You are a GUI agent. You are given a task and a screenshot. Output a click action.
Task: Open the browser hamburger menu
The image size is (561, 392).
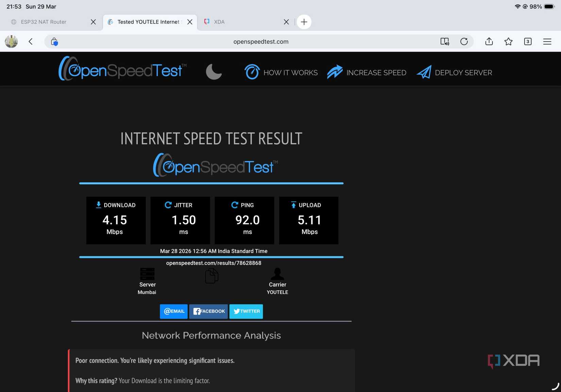click(547, 41)
